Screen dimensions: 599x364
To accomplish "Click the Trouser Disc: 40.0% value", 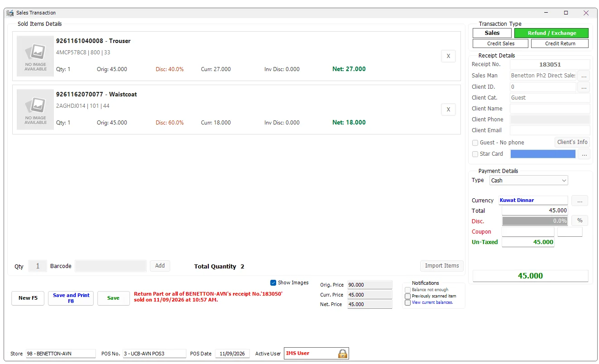I will (x=170, y=70).
